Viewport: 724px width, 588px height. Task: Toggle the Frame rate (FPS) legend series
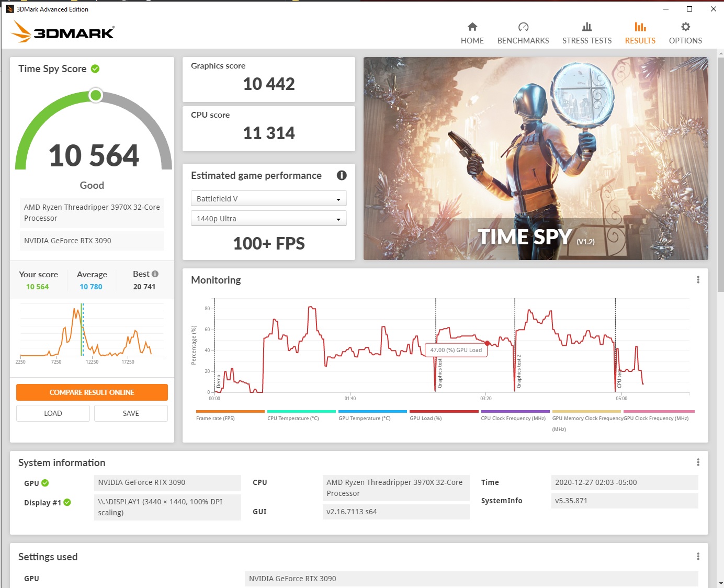230,415
